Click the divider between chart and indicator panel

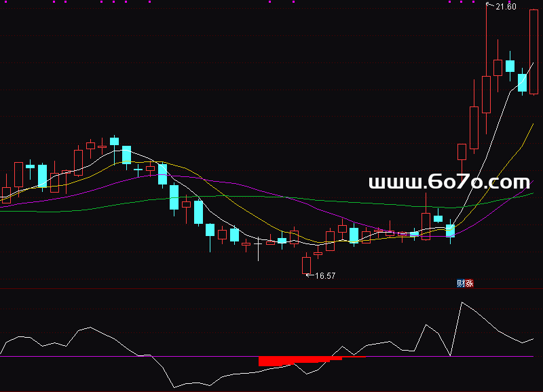tap(271, 288)
